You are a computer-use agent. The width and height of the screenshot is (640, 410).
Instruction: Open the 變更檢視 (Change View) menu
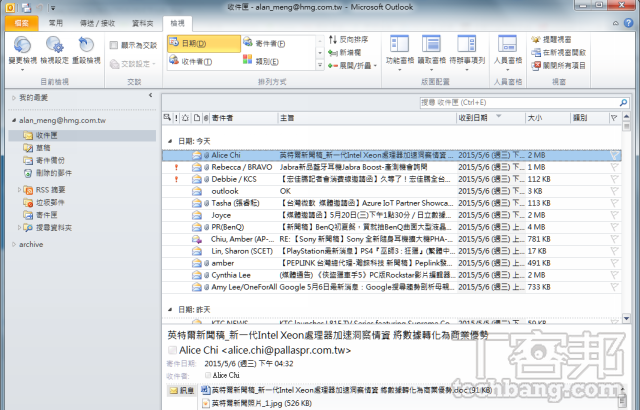click(22, 54)
